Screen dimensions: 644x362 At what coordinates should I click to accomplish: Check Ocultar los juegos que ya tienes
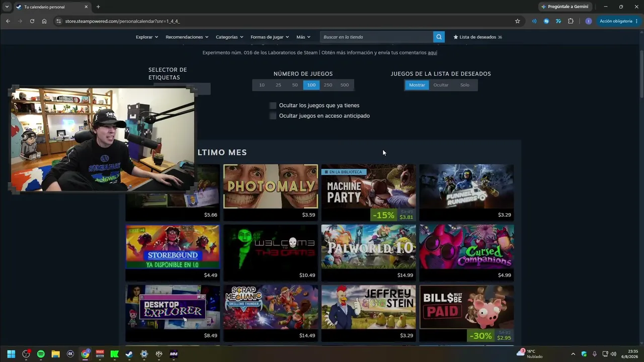(x=273, y=106)
